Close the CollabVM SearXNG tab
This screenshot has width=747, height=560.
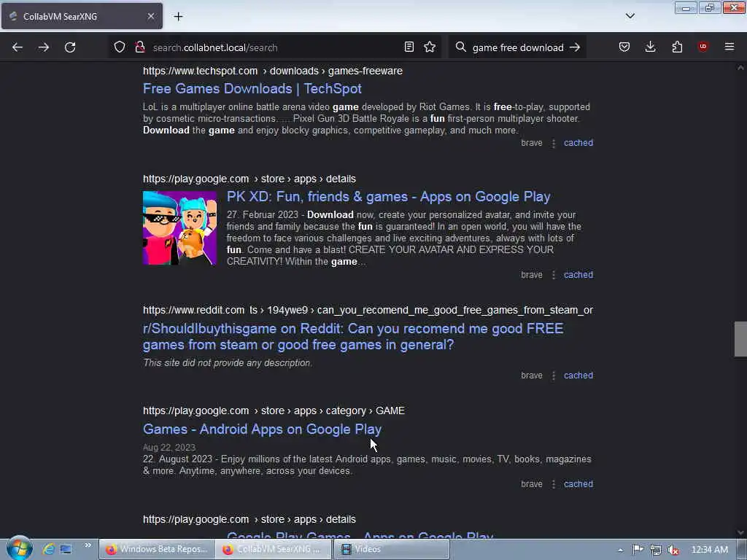[150, 16]
